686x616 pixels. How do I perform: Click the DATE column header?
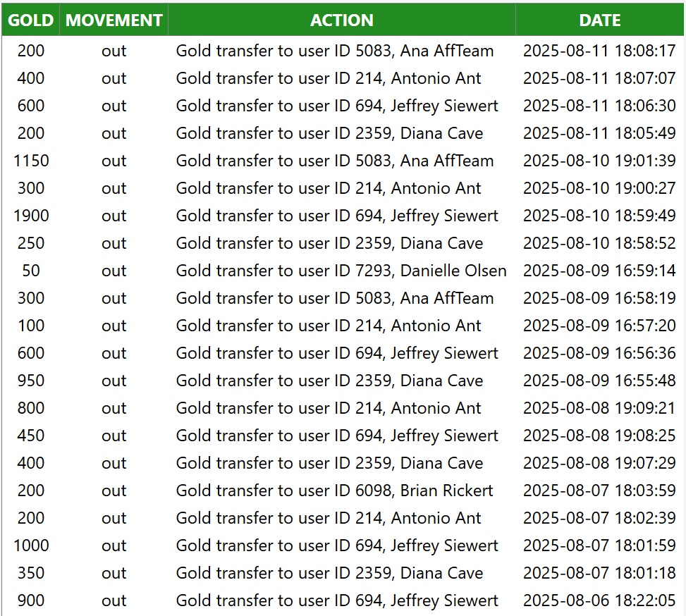pos(600,20)
